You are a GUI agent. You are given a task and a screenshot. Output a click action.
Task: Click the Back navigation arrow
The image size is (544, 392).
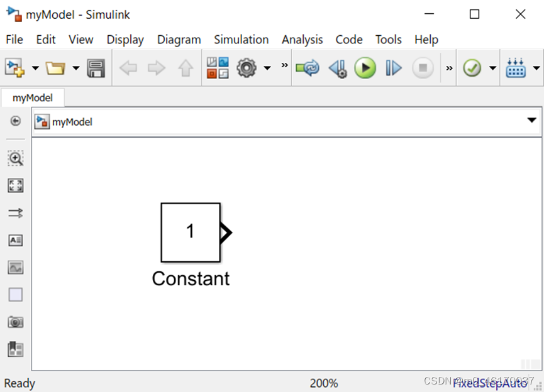(128, 68)
